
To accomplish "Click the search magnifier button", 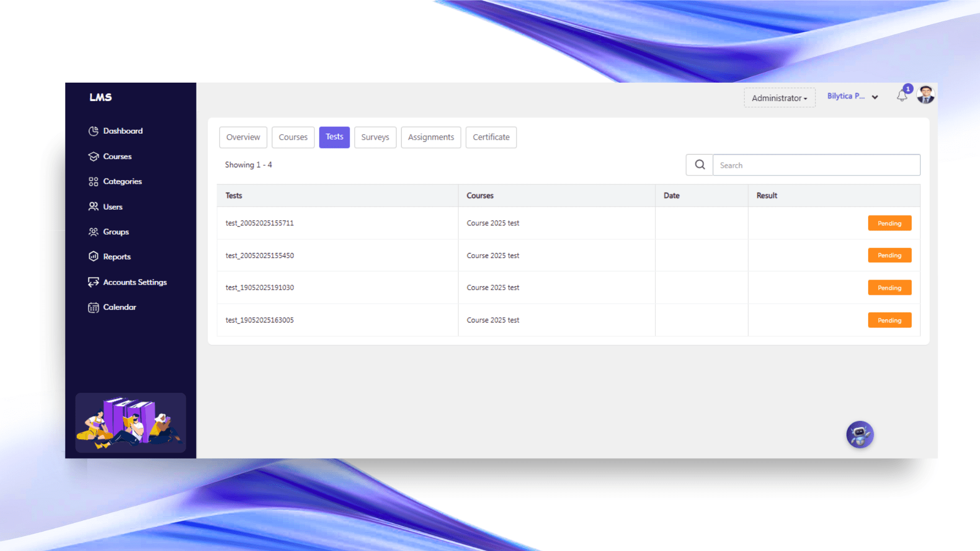I will [x=699, y=165].
